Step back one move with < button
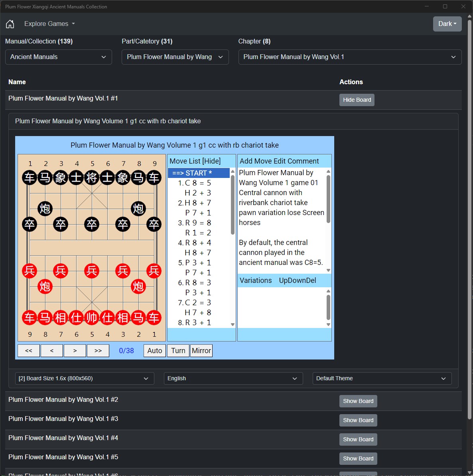The image size is (473, 476). point(51,351)
